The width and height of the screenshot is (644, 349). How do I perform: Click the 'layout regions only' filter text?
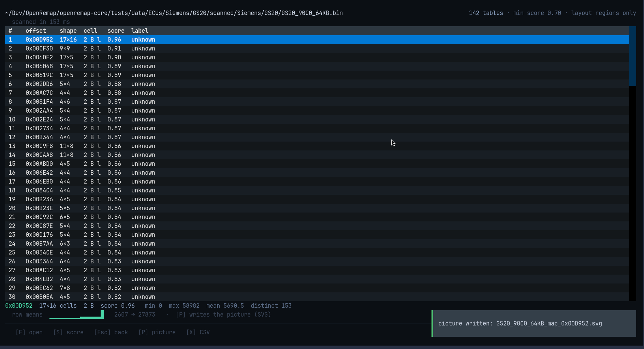[604, 13]
